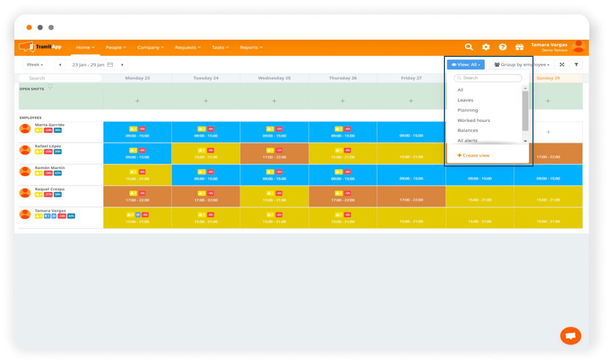Screen dimensions: 610x364
Task: Open the Requests menu
Action: [187, 47]
